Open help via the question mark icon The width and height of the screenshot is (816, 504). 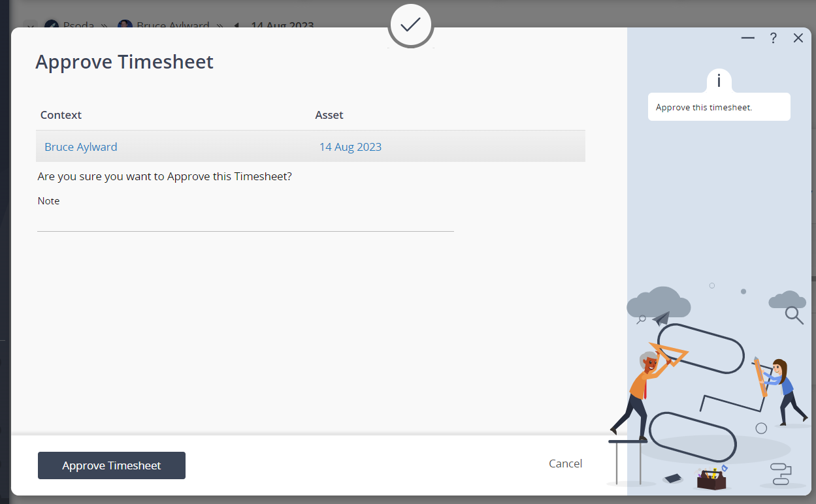click(773, 39)
